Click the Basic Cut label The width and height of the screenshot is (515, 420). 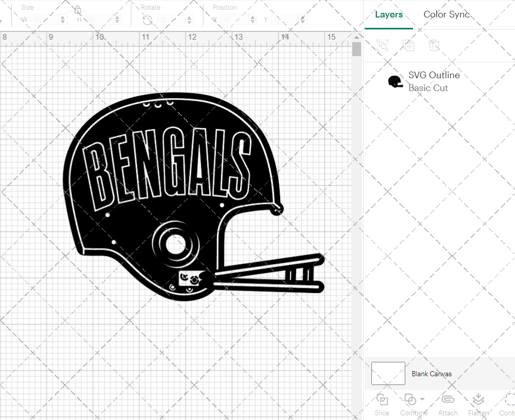428,88
